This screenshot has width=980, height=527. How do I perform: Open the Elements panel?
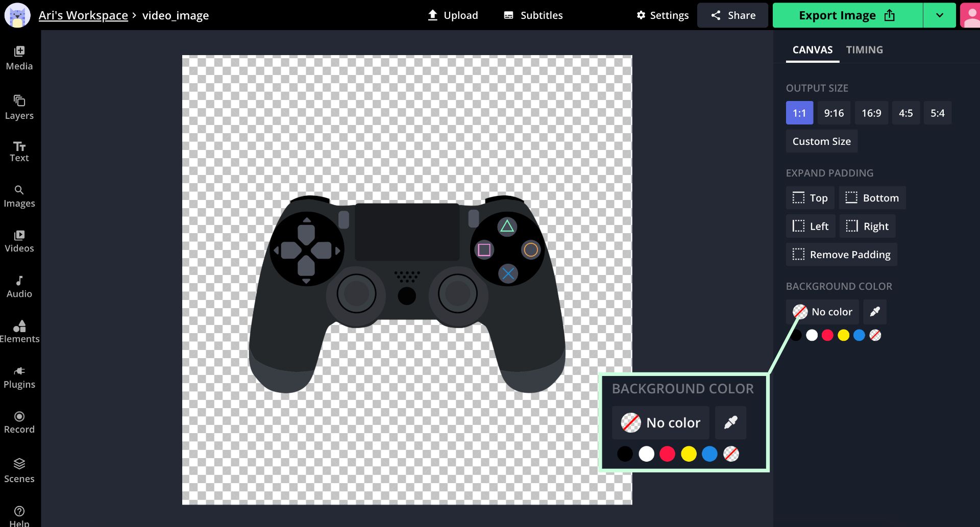coord(19,332)
